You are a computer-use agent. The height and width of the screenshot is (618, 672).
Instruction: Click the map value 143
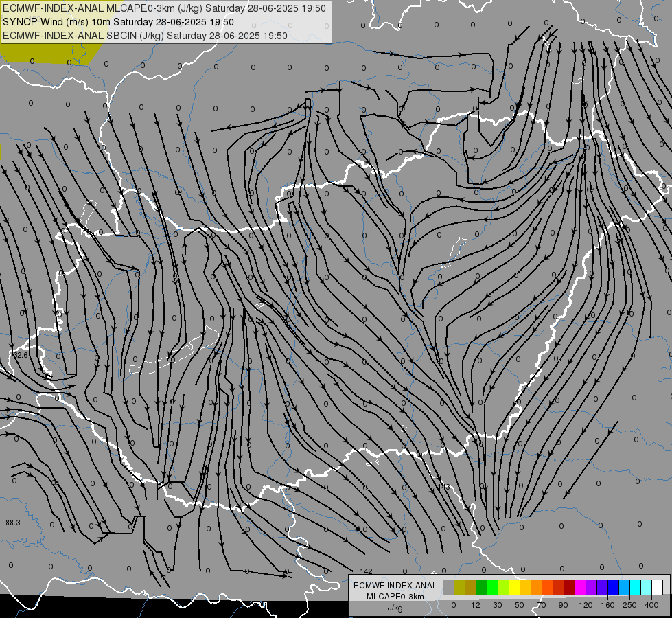[444, 487]
